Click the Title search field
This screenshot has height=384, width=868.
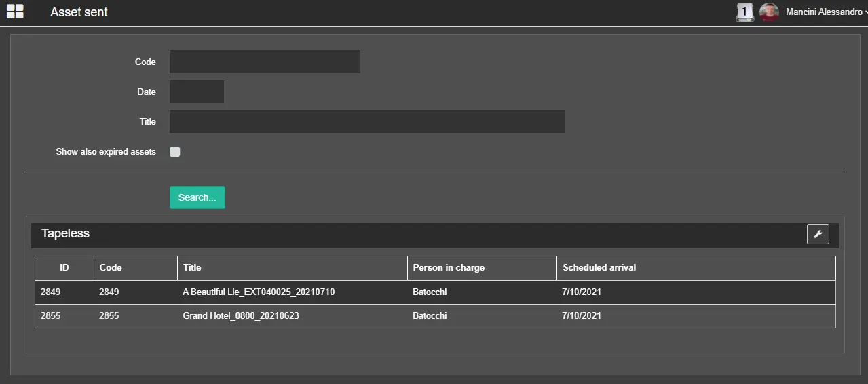(366, 121)
